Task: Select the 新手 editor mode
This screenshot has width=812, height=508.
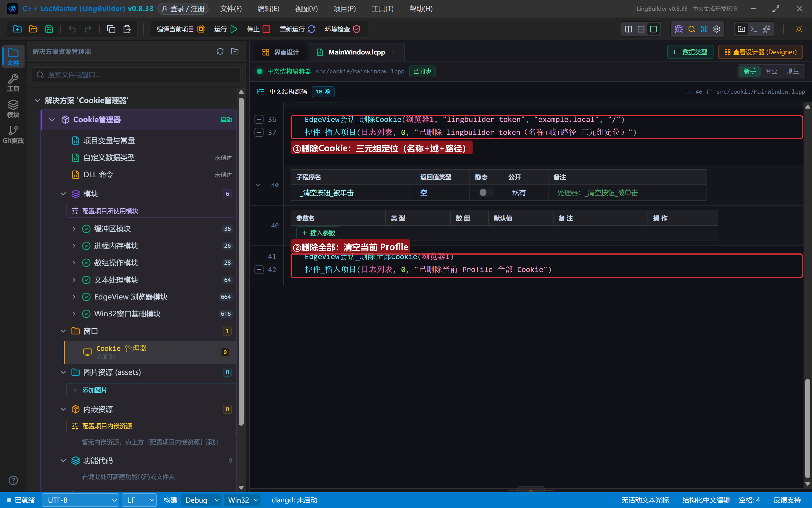Action: pyautogui.click(x=750, y=71)
